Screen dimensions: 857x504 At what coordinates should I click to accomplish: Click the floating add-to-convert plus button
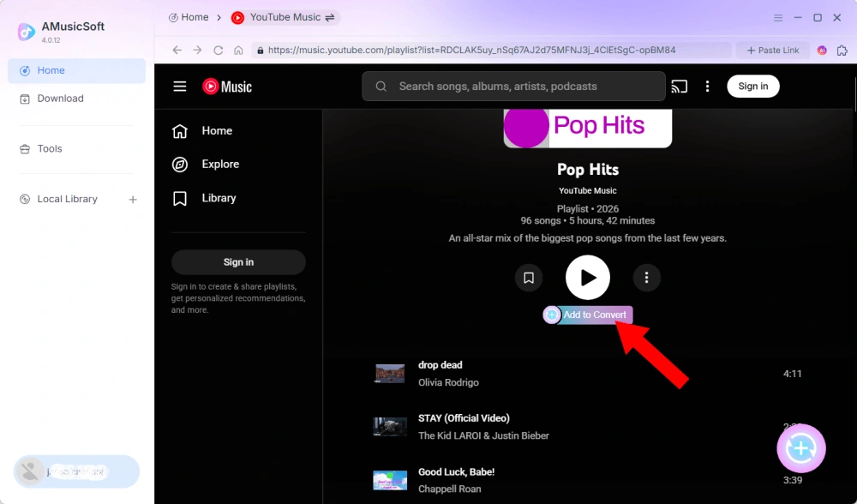(x=801, y=448)
